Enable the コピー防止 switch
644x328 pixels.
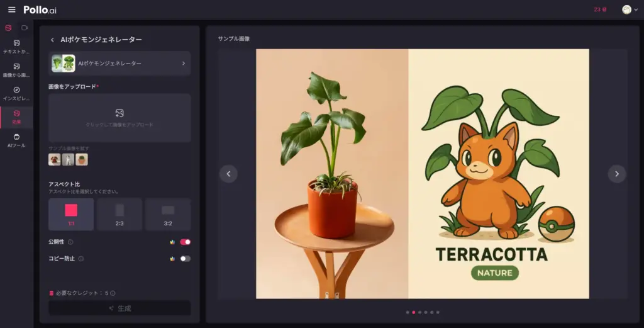(186, 259)
